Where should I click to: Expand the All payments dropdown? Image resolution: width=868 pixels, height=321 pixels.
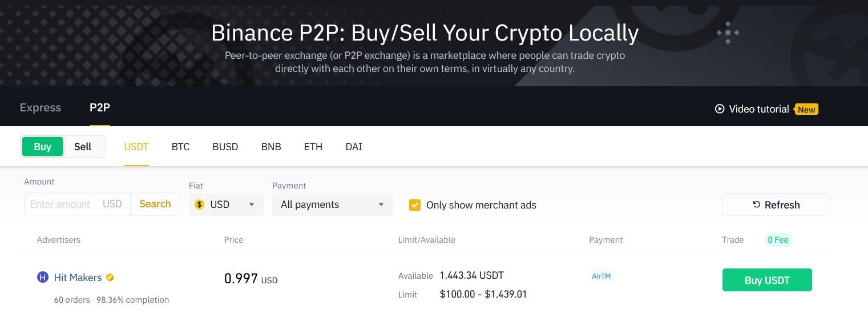point(333,204)
